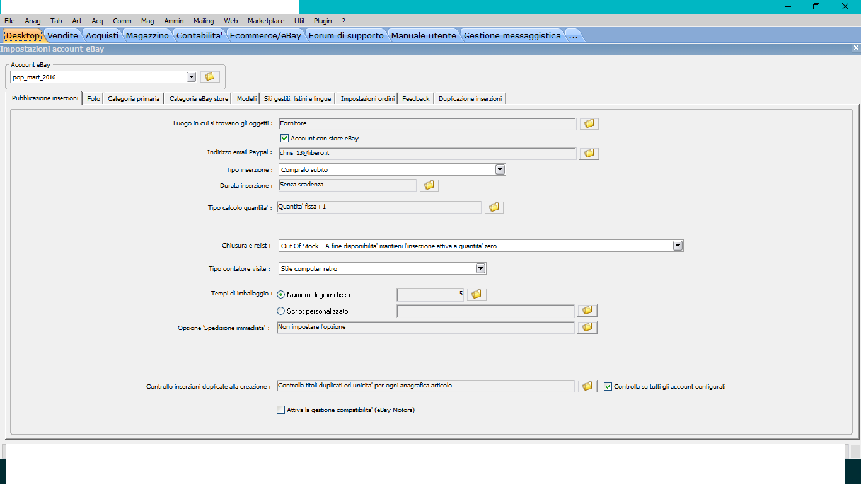Screen dimensions: 861x504
Task: Switch to the Contabilita' main tab
Action: pyautogui.click(x=200, y=36)
